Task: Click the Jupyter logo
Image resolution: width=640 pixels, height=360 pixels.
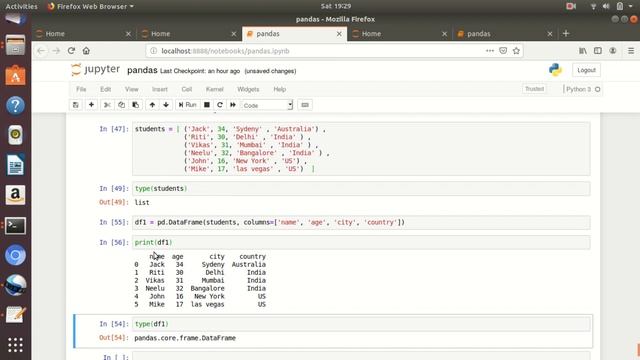Action: (x=96, y=70)
